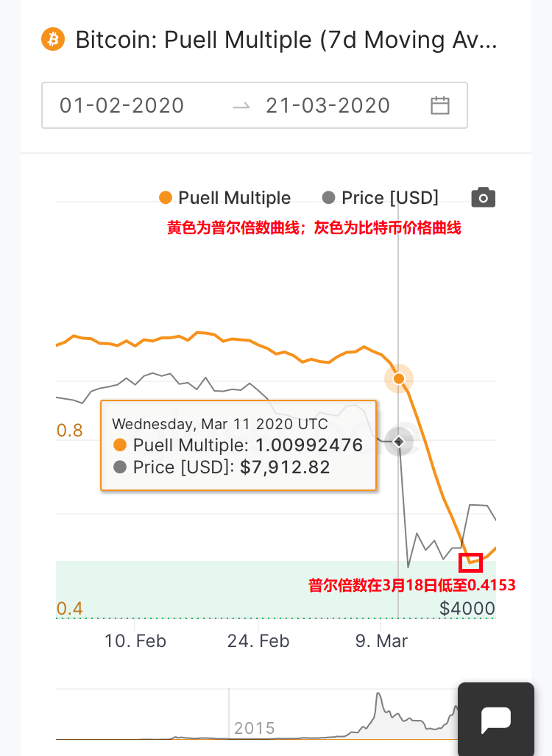Click the 2015 label in range navigator
This screenshot has height=756, width=552.
pos(254,729)
